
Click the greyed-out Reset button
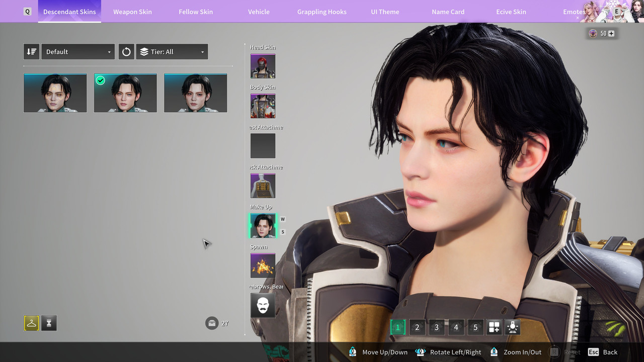click(565, 352)
